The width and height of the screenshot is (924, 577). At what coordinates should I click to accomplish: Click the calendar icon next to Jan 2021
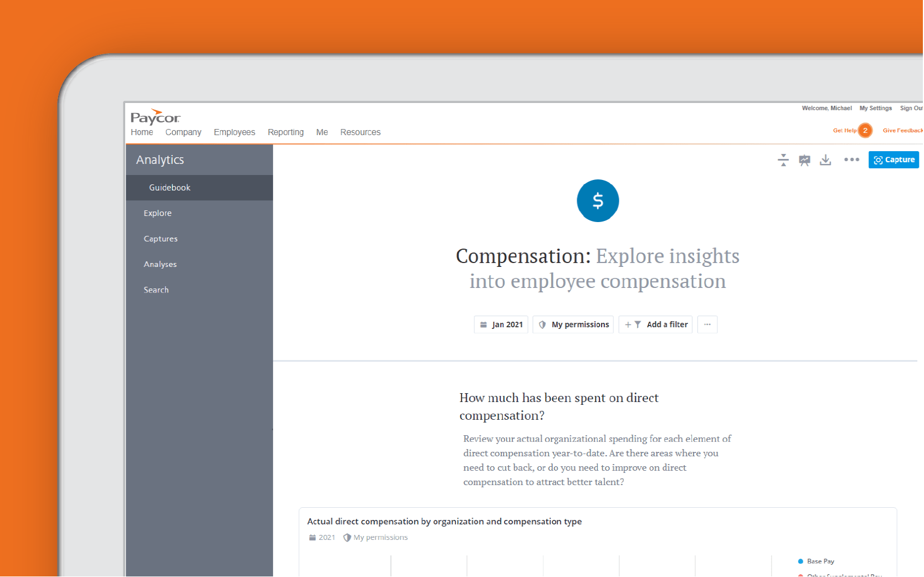[x=484, y=324]
